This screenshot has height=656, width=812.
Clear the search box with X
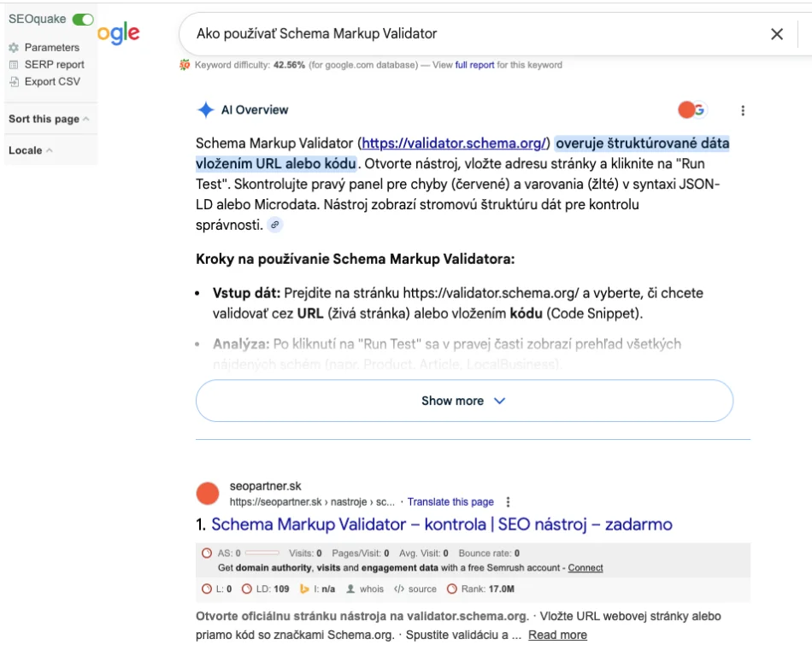click(x=776, y=34)
